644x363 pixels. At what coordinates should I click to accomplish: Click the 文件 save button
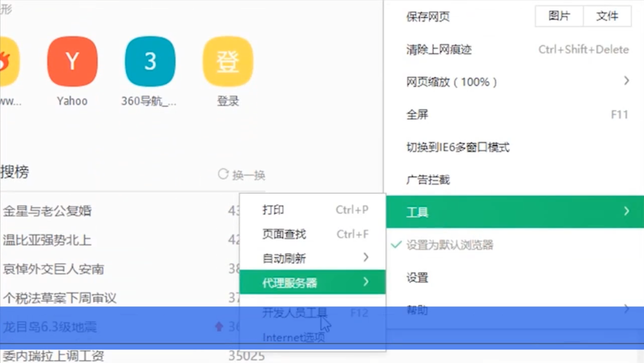coord(607,16)
